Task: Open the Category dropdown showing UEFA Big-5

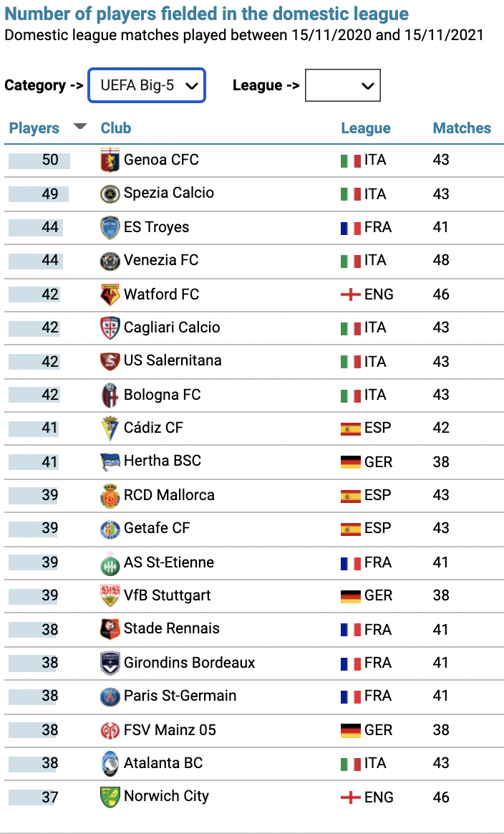Action: [147, 85]
